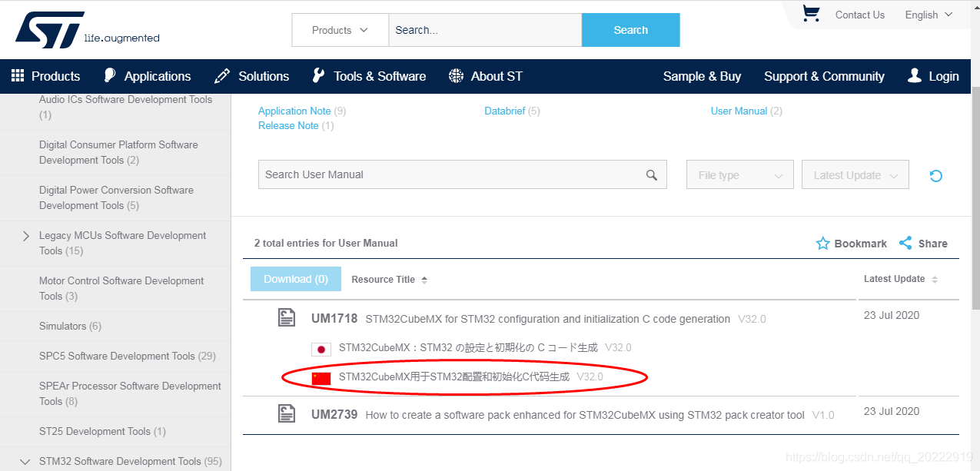Click the Search User Manual field
The image size is (980, 471).
point(462,174)
